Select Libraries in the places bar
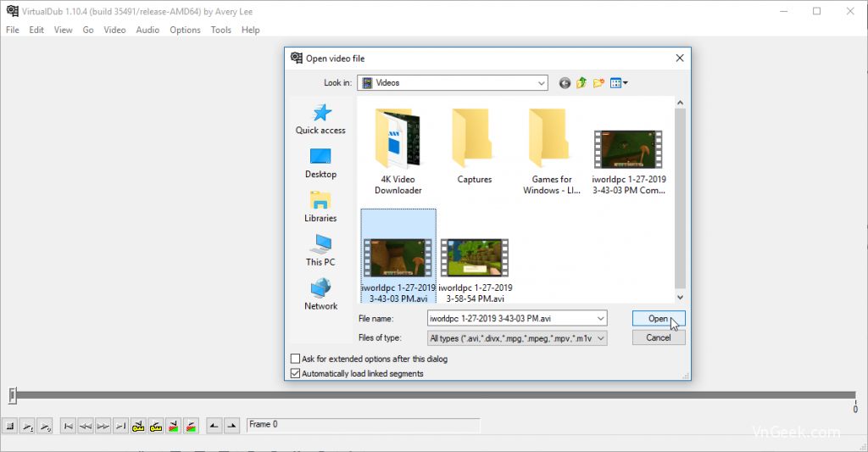Image resolution: width=868 pixels, height=452 pixels. click(x=320, y=207)
